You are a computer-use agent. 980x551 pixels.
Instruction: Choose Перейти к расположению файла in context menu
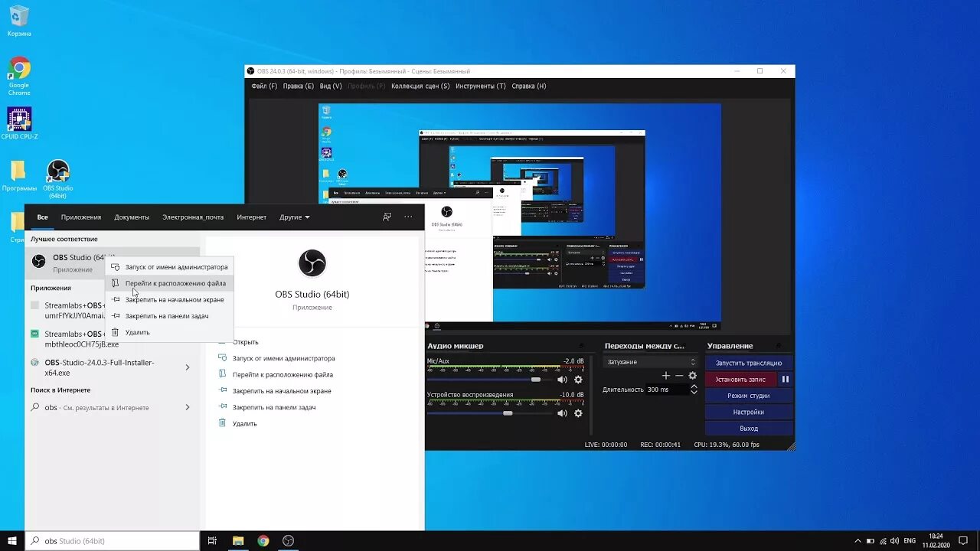click(x=169, y=283)
